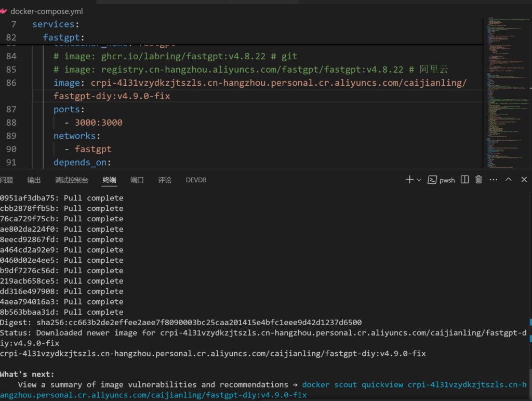Open the terminal more actions menu
The image size is (532, 401).
pyautogui.click(x=494, y=180)
